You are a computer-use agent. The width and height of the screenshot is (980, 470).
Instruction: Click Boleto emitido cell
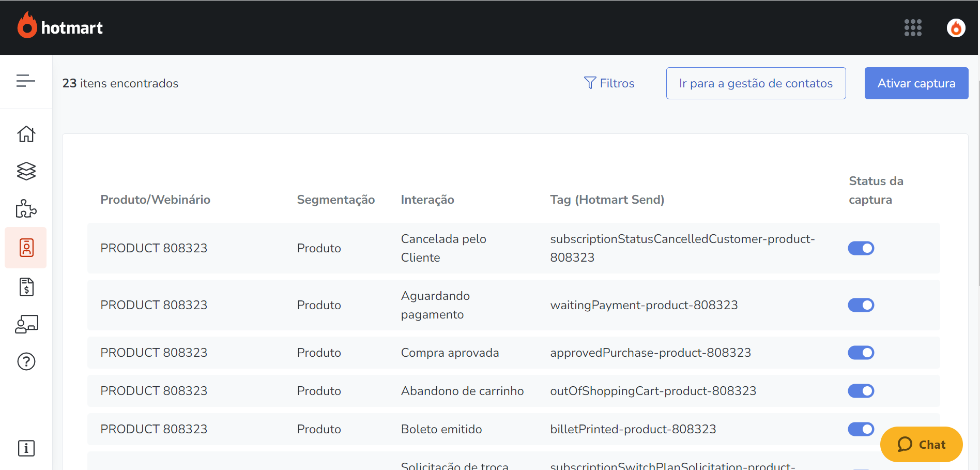(x=441, y=429)
